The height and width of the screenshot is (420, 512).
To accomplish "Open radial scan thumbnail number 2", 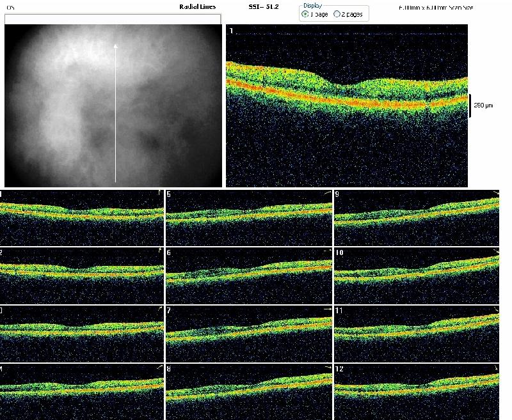I will point(82,276).
